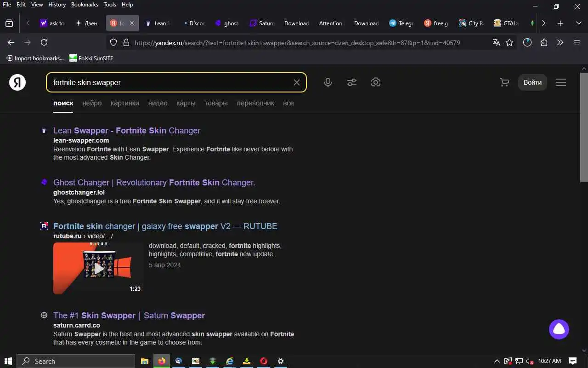Image resolution: width=588 pixels, height=368 pixels.
Task: Translate this page using the translate icon
Action: pos(496,42)
